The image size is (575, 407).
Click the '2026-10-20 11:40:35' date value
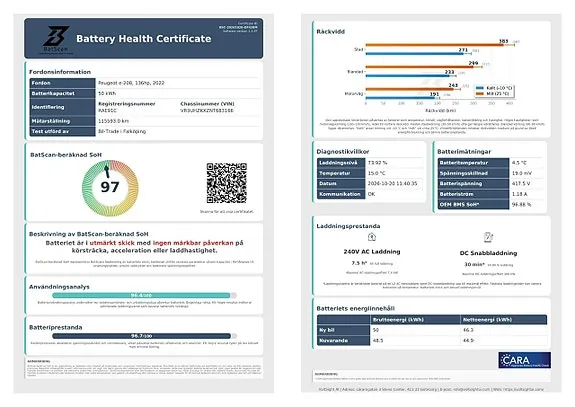click(392, 183)
